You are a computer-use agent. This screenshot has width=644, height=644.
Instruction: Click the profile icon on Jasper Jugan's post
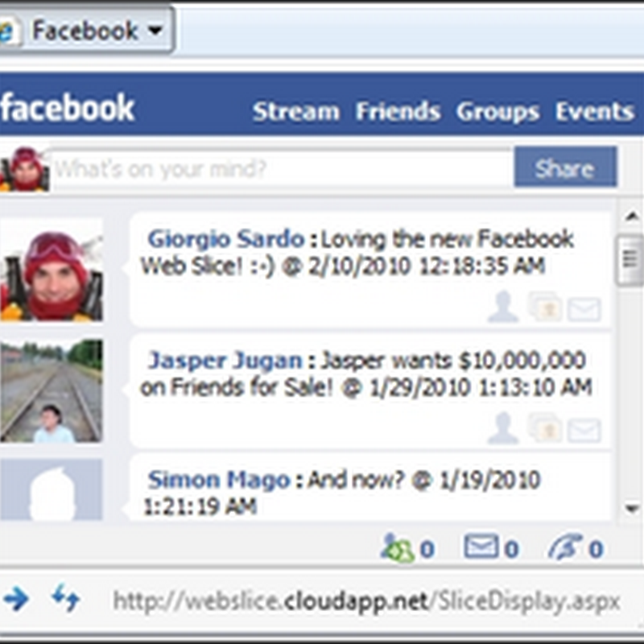tap(503, 428)
